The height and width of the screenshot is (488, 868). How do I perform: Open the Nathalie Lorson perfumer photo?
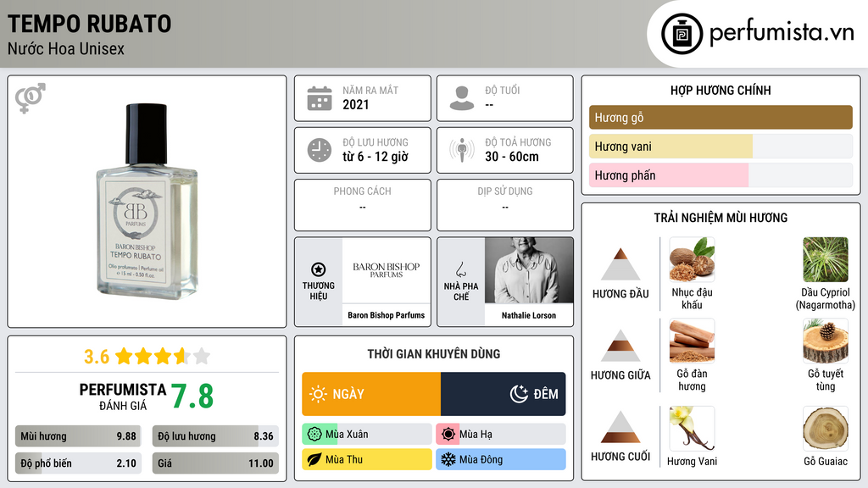click(529, 270)
